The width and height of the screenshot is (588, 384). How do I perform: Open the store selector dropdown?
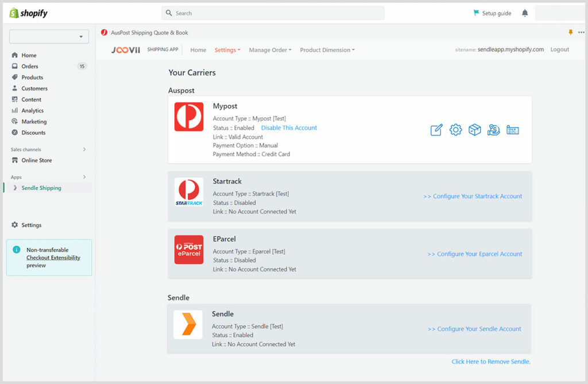(x=49, y=37)
